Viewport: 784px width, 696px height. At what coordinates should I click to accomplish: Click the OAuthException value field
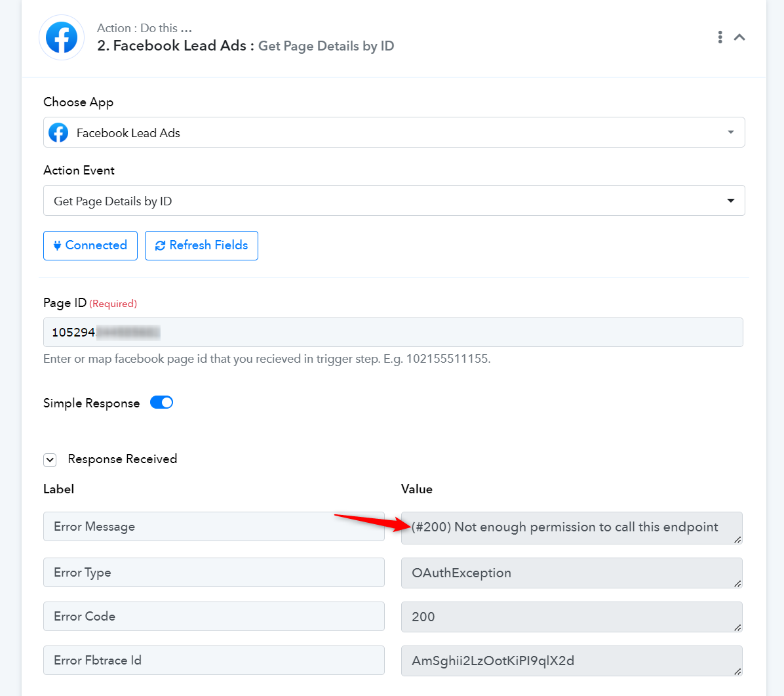572,573
